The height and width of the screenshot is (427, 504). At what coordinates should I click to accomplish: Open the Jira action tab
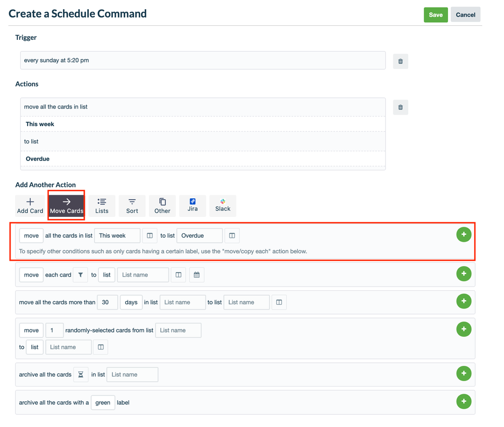pyautogui.click(x=192, y=206)
